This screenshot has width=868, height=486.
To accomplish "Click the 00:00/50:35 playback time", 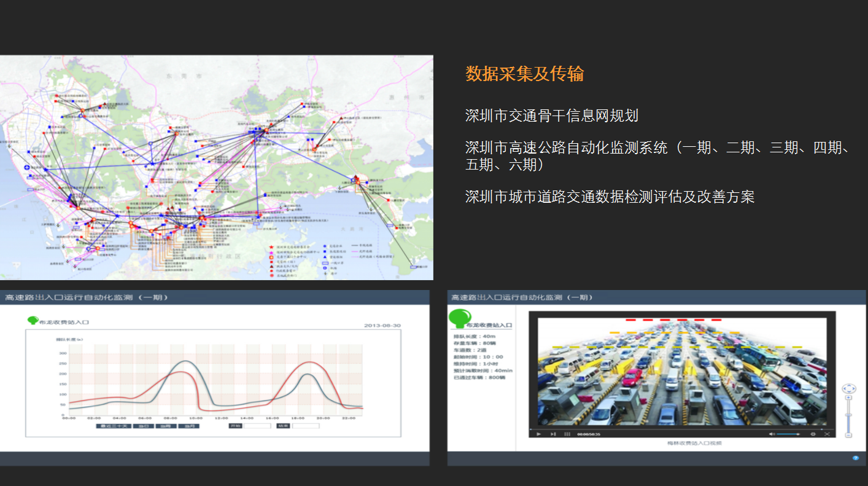I will pyautogui.click(x=589, y=434).
